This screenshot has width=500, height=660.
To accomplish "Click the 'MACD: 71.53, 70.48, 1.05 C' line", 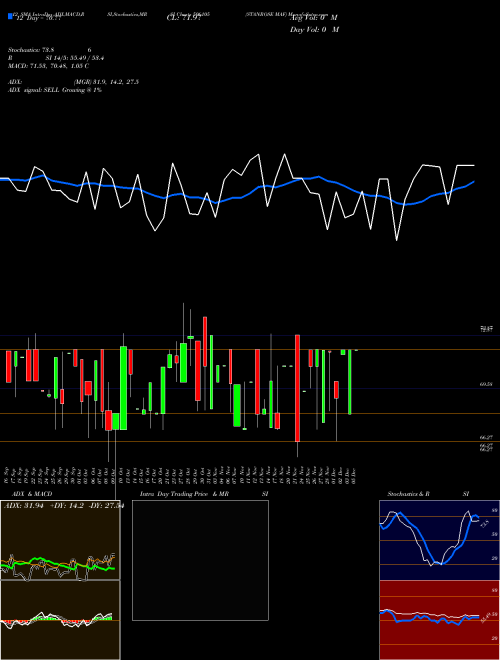I will tap(48, 66).
